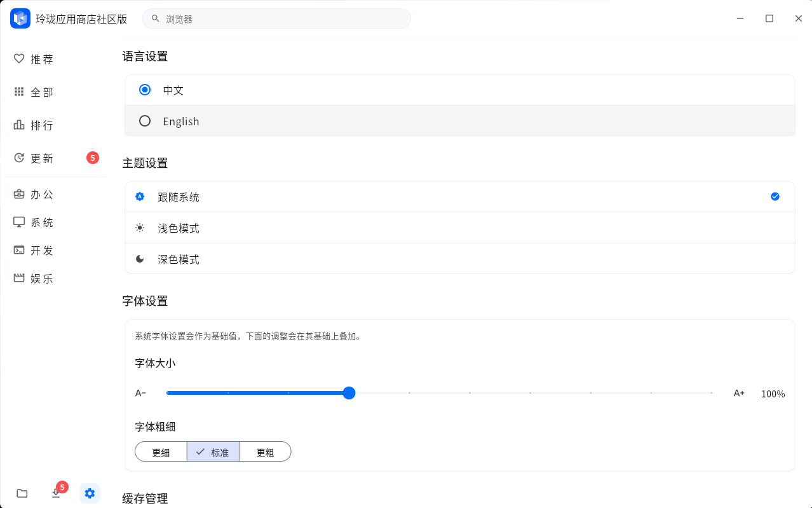Open the download manager icon with badge
The width and height of the screenshot is (812, 508).
click(x=56, y=493)
